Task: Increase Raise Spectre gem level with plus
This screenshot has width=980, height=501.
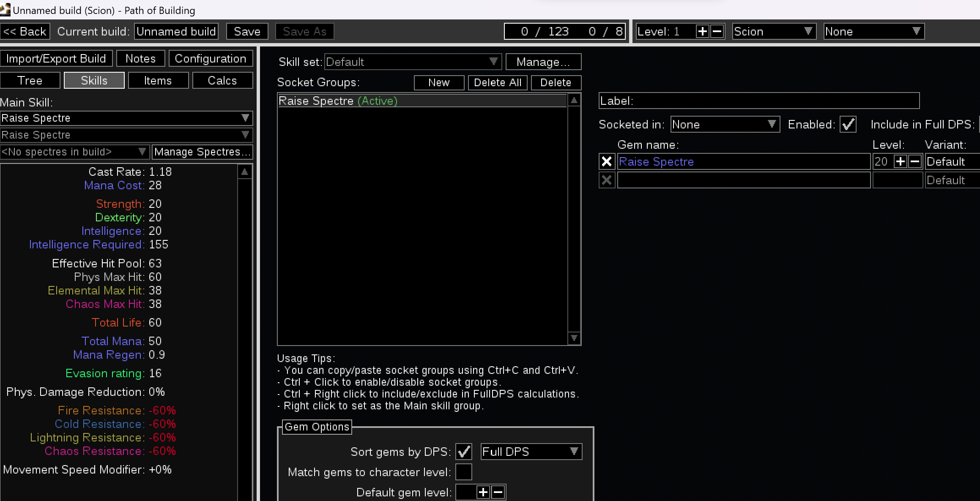Action: click(901, 161)
